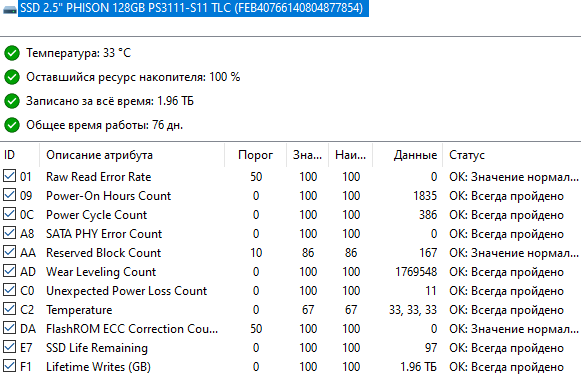This screenshot has height=378, width=581.
Task: Click data value 33, 33, 33 for Temperature
Action: coord(413,310)
